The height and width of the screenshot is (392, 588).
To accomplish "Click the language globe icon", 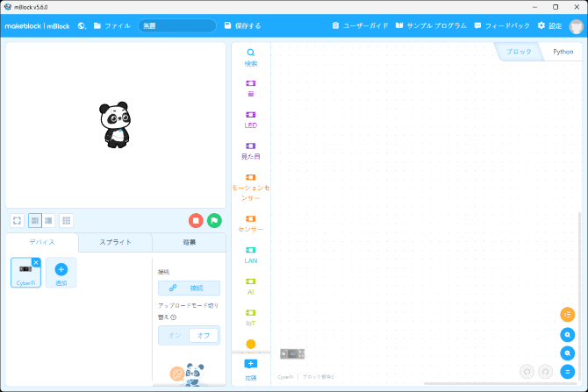I will tap(82, 25).
